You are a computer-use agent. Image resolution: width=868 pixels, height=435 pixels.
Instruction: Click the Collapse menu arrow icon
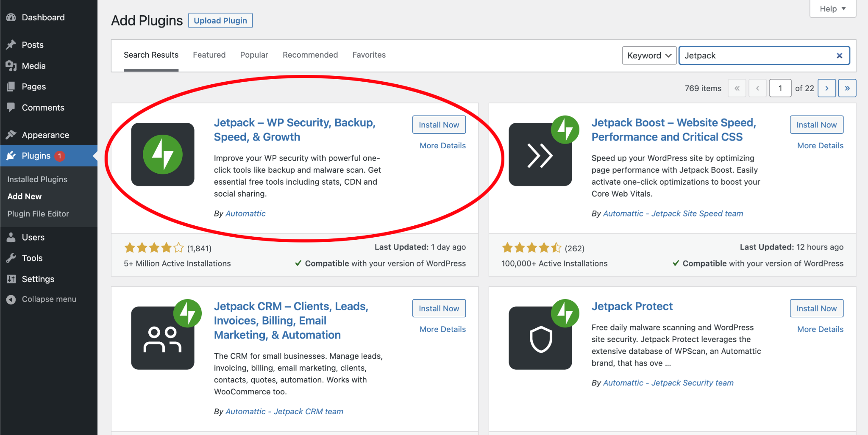11,299
